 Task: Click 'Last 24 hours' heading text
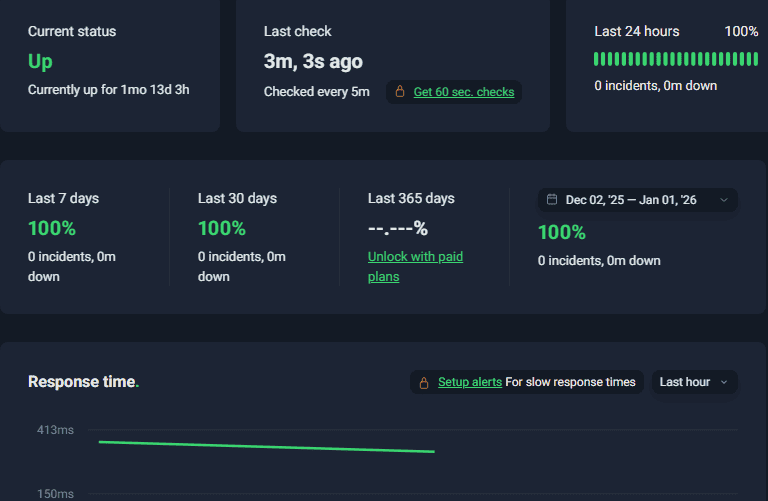pyautogui.click(x=637, y=31)
